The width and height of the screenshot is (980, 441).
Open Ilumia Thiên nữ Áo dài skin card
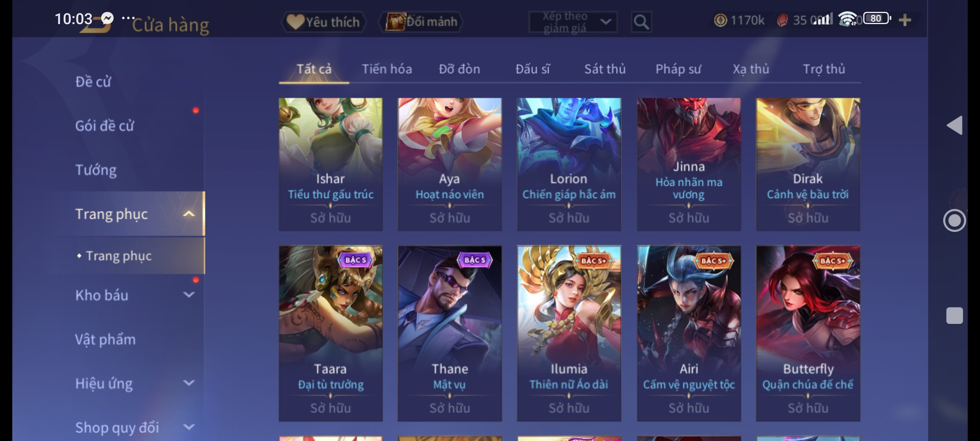click(569, 333)
